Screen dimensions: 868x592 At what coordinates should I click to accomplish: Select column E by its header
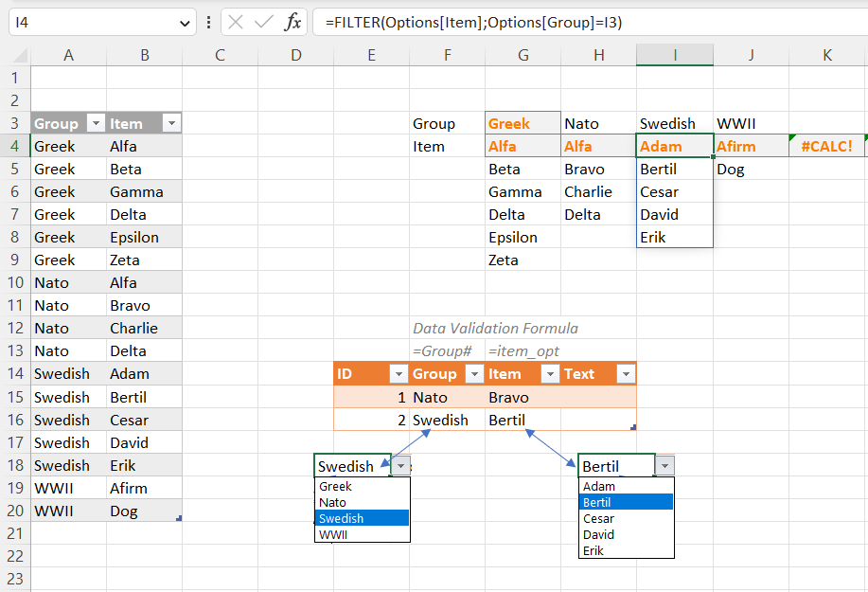coord(371,55)
